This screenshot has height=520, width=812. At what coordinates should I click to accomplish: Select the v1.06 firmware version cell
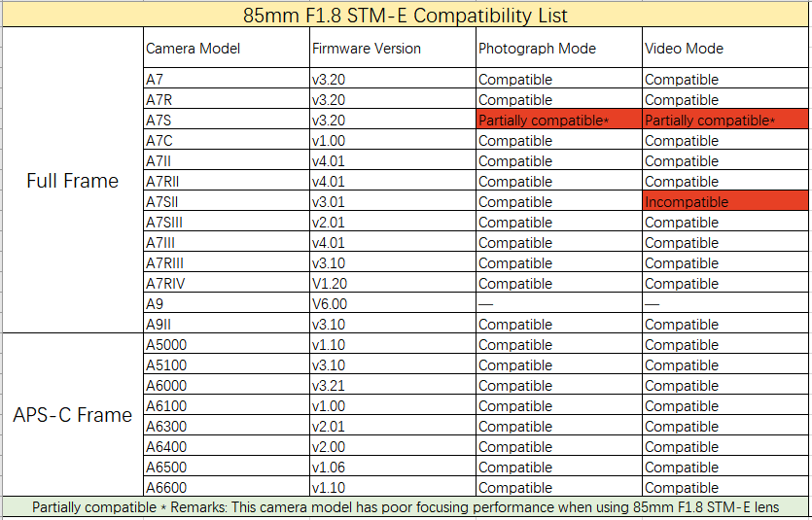(x=392, y=468)
